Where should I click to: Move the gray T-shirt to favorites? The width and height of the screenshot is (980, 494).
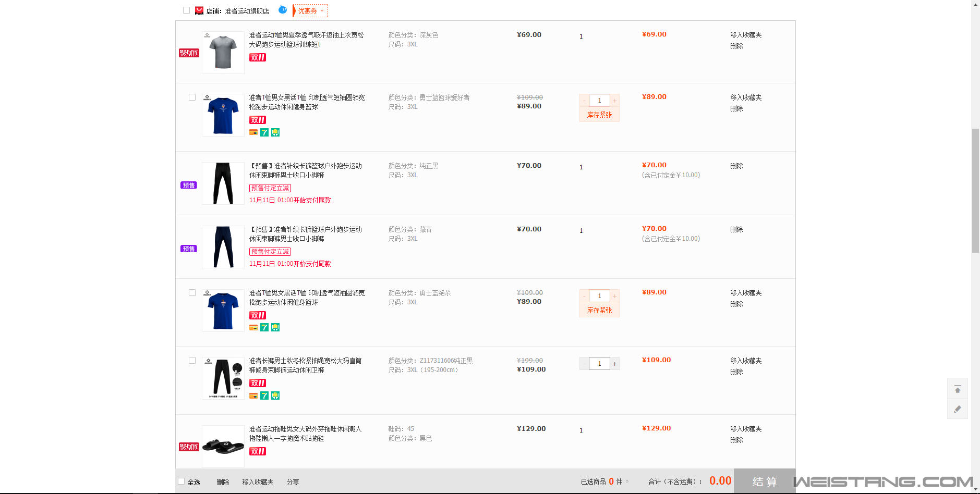tap(746, 35)
